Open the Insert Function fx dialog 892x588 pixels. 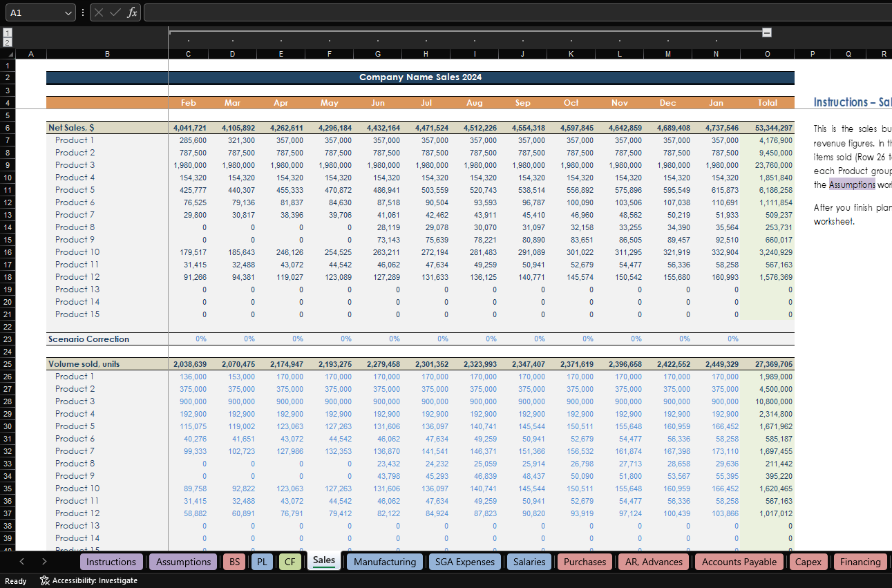[132, 12]
